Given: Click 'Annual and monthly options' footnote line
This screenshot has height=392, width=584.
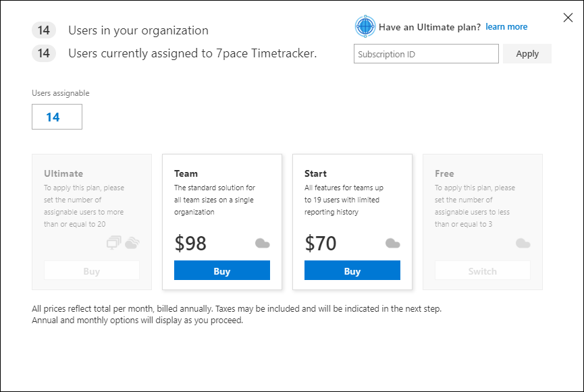Looking at the screenshot, I should coord(138,320).
